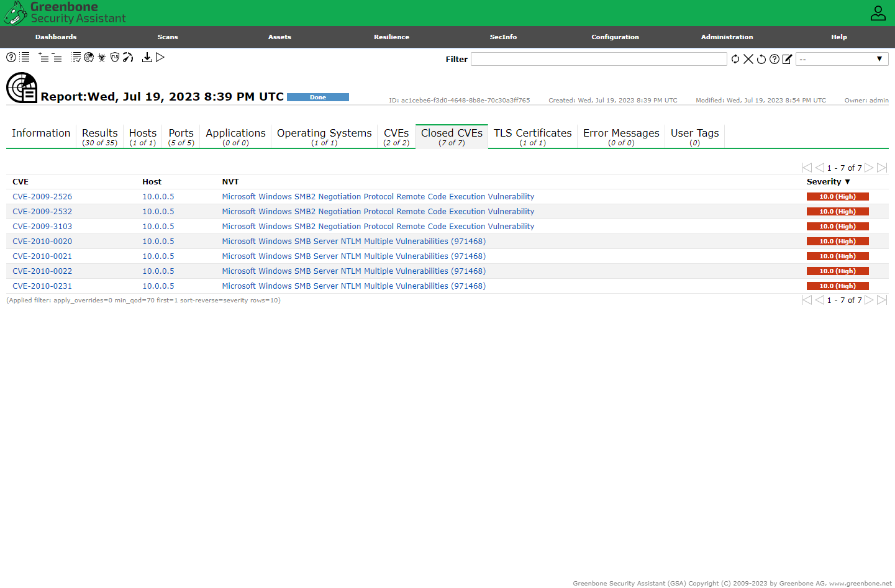Open the SecInfo menu
This screenshot has height=588, width=895.
[x=503, y=37]
